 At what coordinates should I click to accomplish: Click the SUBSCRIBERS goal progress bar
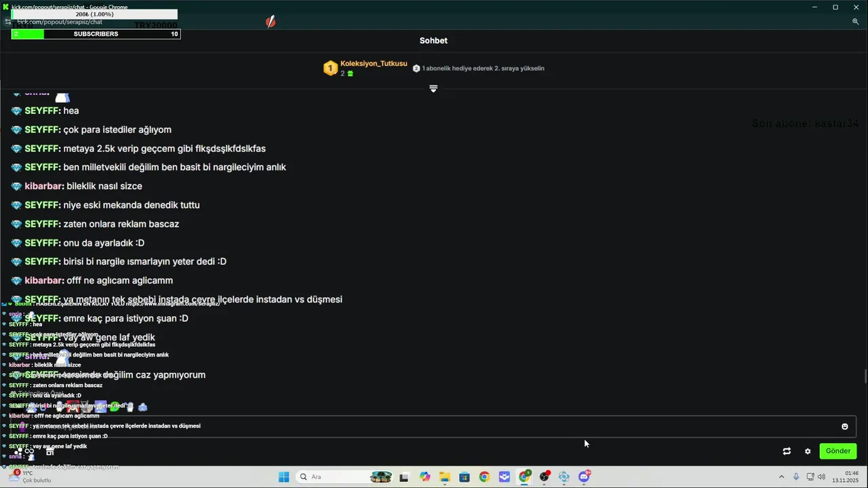96,34
